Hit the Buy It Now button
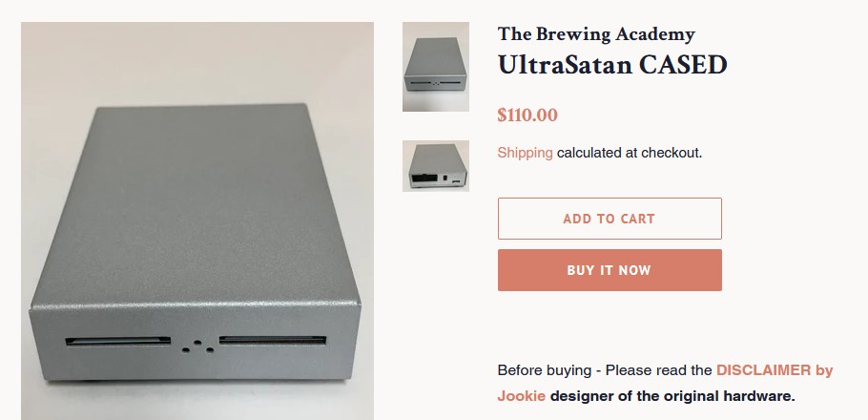 click(610, 270)
